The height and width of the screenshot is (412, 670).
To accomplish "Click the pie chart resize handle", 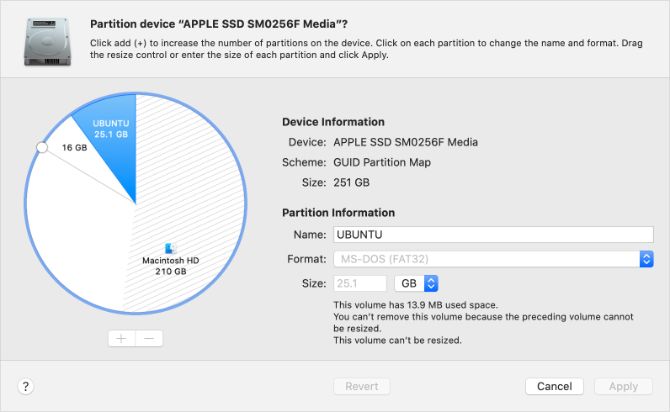I will click(x=42, y=147).
